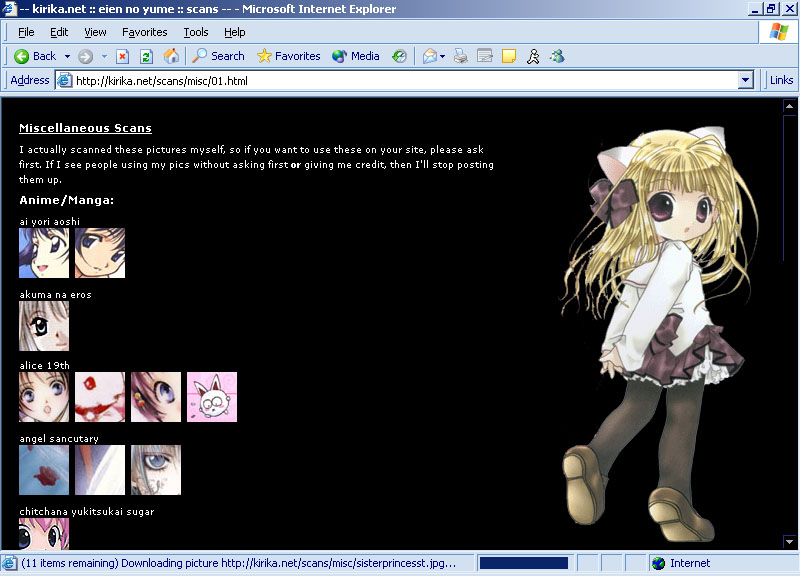Expand the Back button history dropdown
This screenshot has height=576, width=800.
pos(67,56)
